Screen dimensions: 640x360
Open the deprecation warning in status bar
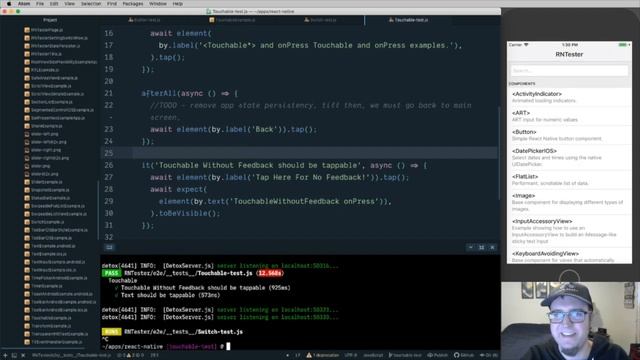click(x=322, y=356)
